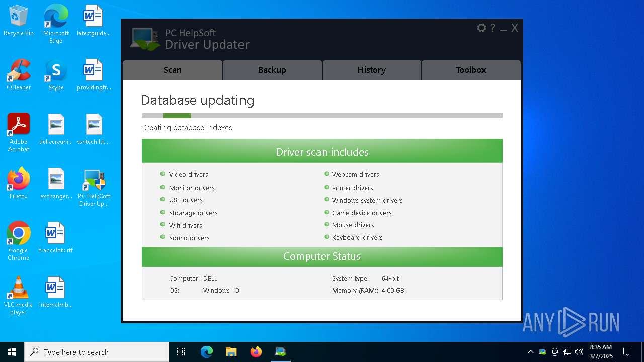The width and height of the screenshot is (644, 362).
Task: Select the Skype desktop shortcut
Action: (56, 75)
